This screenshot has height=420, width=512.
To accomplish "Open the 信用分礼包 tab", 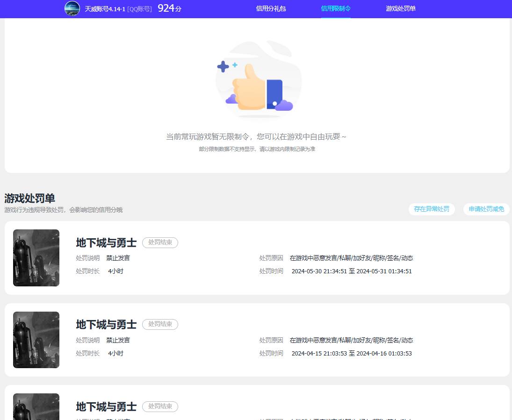I will click(271, 8).
